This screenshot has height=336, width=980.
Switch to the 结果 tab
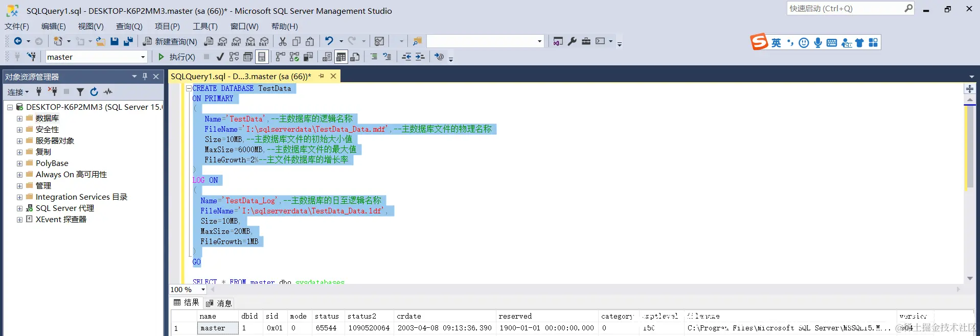[x=187, y=303]
